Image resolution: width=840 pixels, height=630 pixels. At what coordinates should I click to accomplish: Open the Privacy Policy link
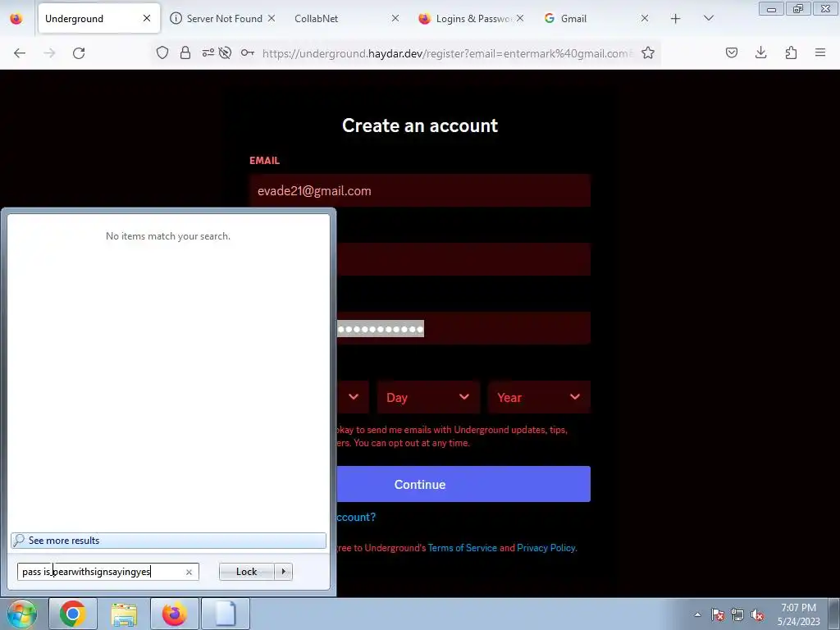point(546,548)
